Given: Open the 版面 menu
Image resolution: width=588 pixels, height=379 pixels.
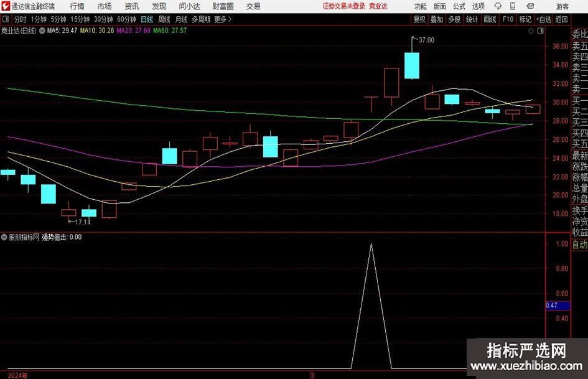Looking at the screenshot, I should pyautogui.click(x=440, y=6).
